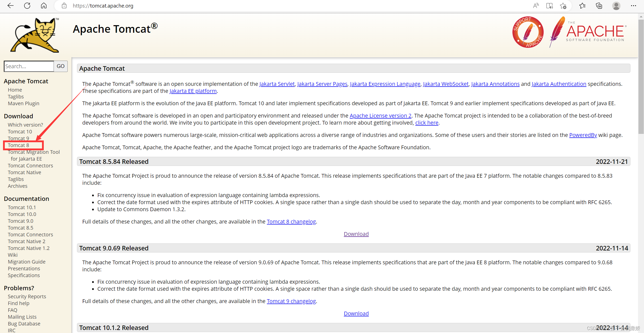Open browser Settings and more menu
The image size is (644, 333).
point(633,6)
